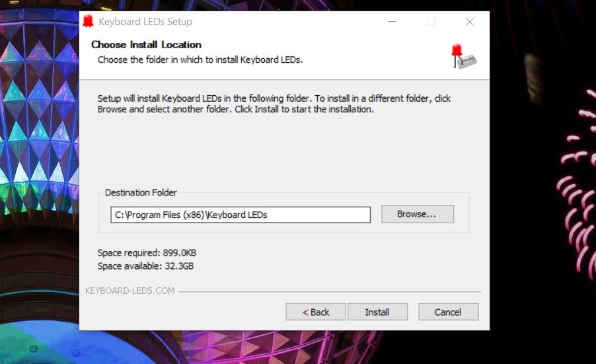The width and height of the screenshot is (596, 364).
Task: Click the 'Setup will install Keyboard LEDs' paragraph
Action: [274, 104]
